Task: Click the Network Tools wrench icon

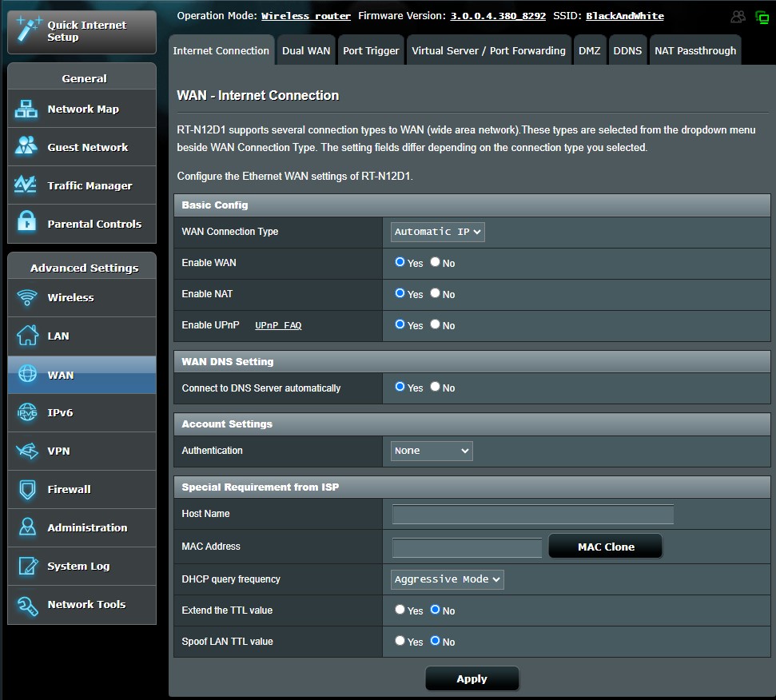Action: [26, 605]
